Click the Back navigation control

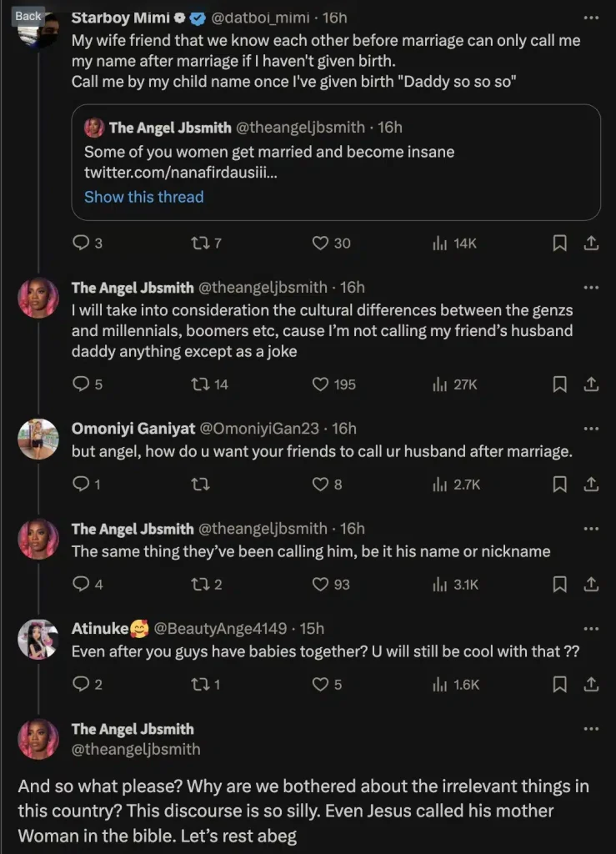coord(28,15)
